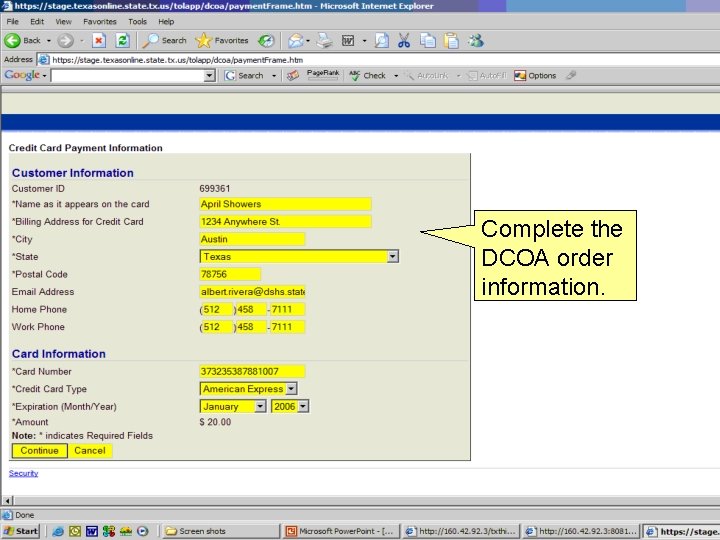The height and width of the screenshot is (540, 720).
Task: Open Messenger people icon in toolbar
Action: pos(476,40)
